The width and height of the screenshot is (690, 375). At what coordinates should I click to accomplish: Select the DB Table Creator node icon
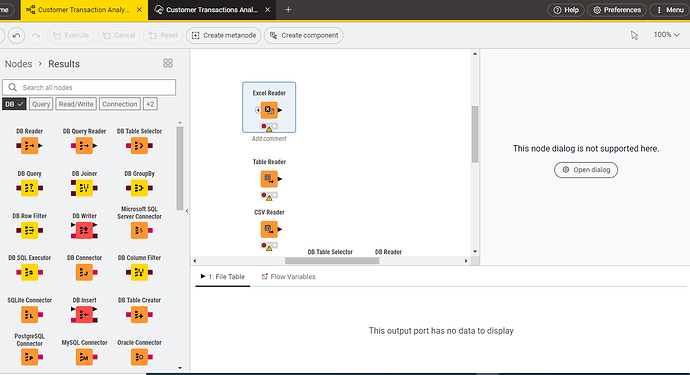tap(139, 315)
